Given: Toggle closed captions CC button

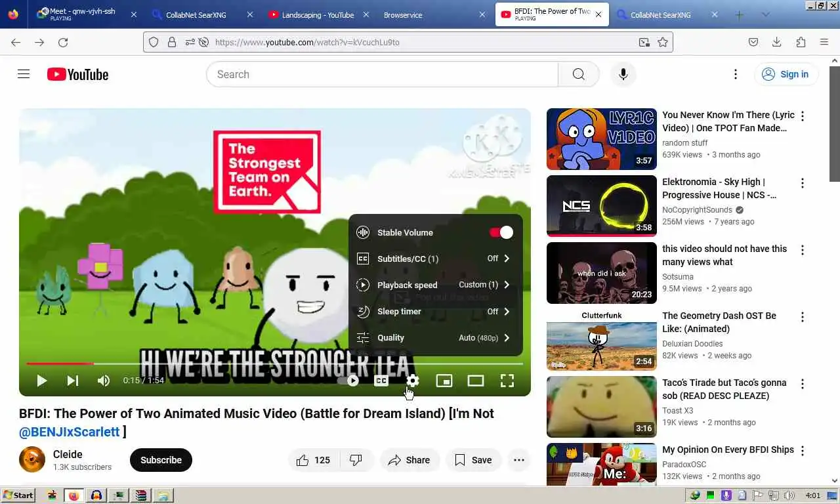Looking at the screenshot, I should tap(381, 381).
